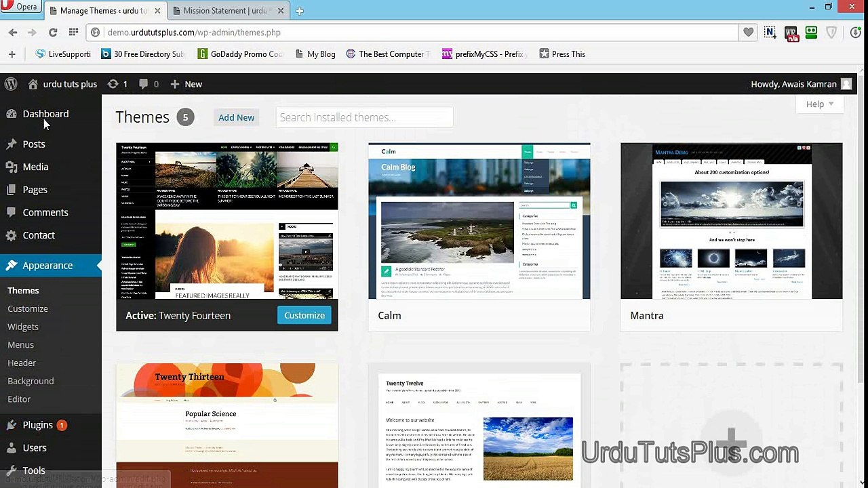The image size is (868, 488).
Task: Click the user avatar beside Awais Kamran
Action: click(x=846, y=84)
